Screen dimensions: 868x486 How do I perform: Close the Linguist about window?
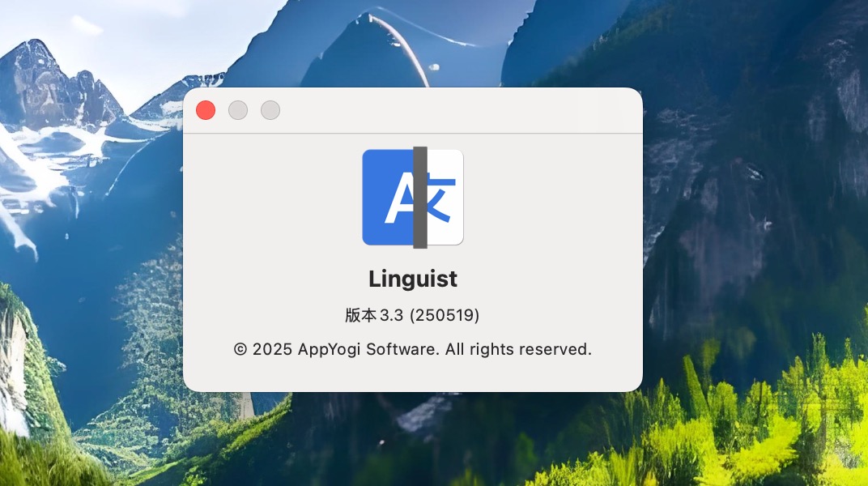click(x=206, y=110)
